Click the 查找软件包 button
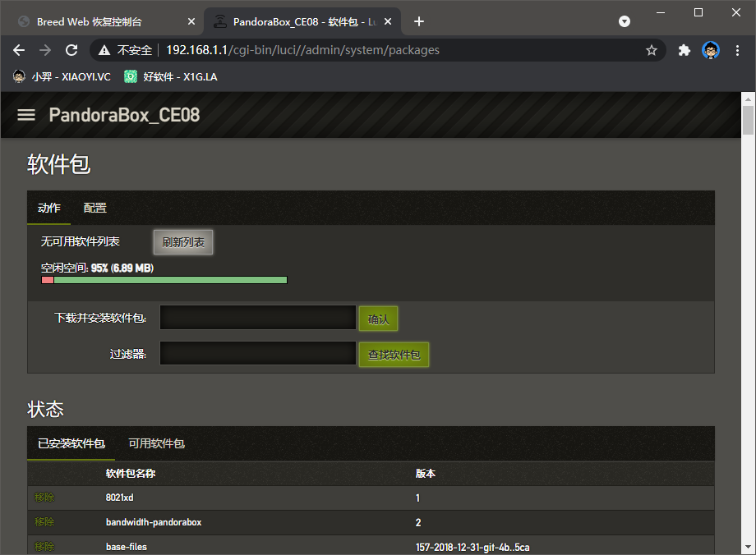 coord(394,355)
